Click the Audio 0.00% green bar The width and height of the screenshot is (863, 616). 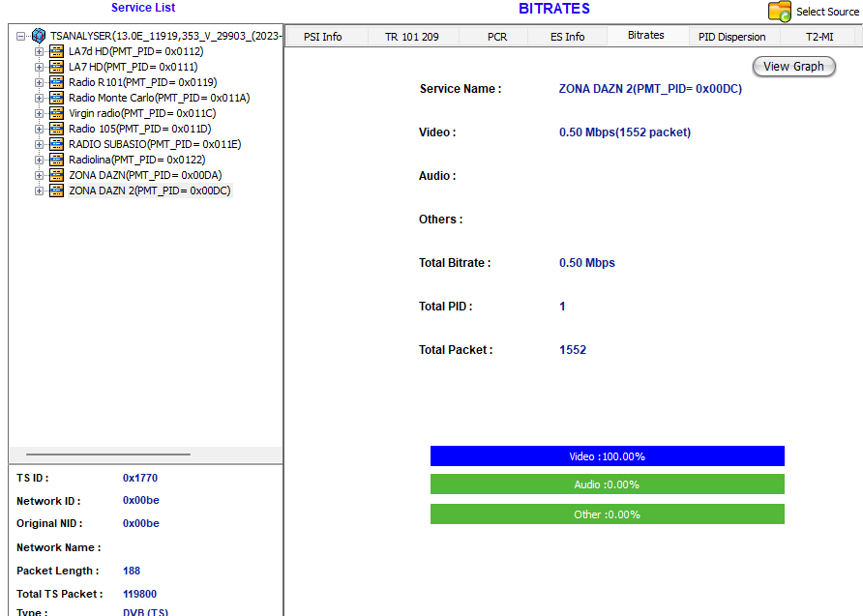point(607,484)
